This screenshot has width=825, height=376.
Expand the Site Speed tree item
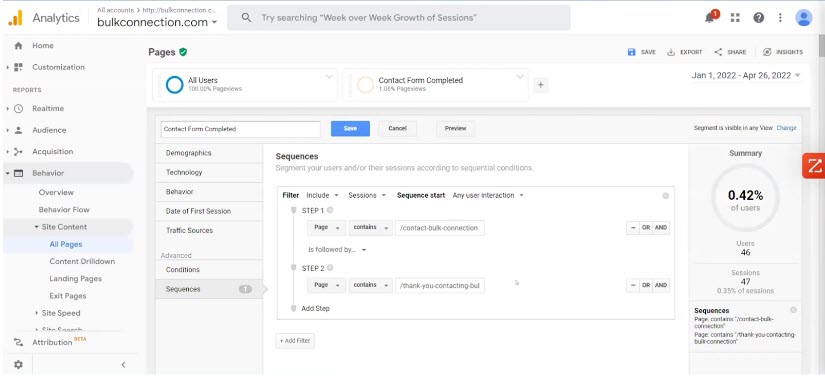tap(37, 313)
